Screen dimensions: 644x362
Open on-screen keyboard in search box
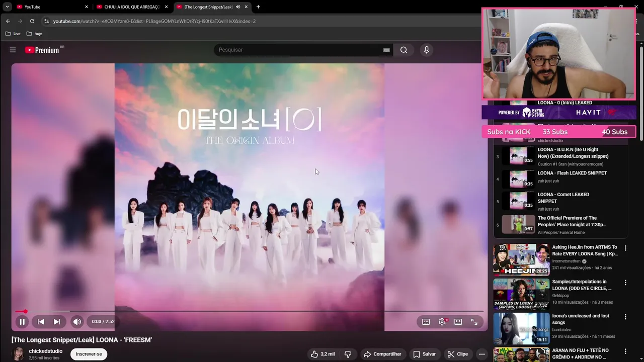[386, 50]
